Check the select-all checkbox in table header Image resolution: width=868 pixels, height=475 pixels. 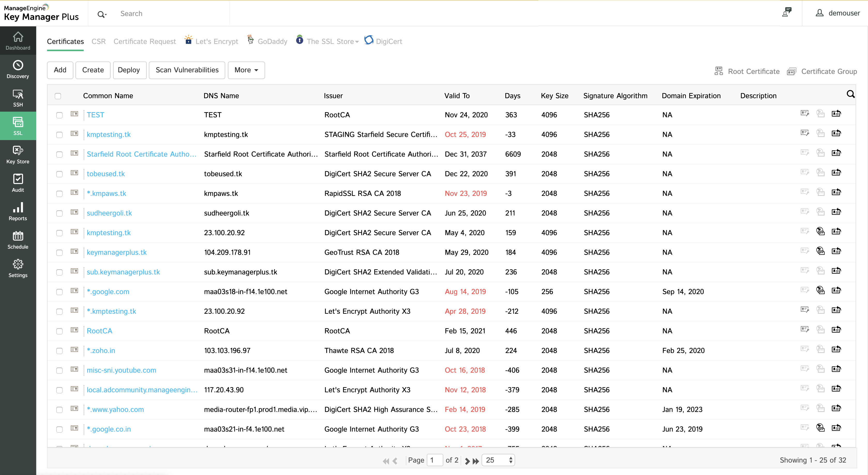click(x=58, y=96)
